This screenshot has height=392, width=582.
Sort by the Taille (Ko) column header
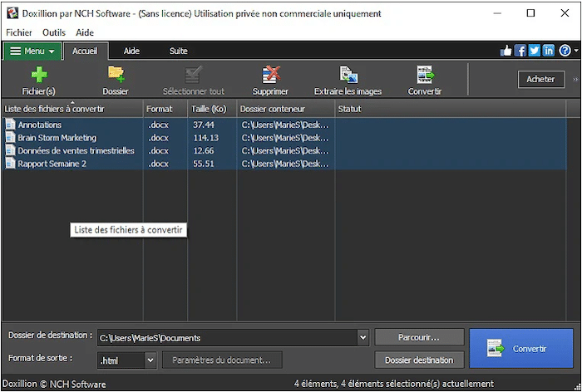click(209, 109)
